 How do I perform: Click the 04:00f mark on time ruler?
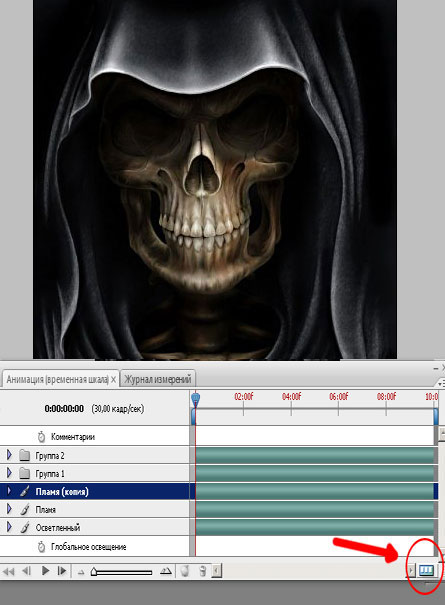click(291, 397)
